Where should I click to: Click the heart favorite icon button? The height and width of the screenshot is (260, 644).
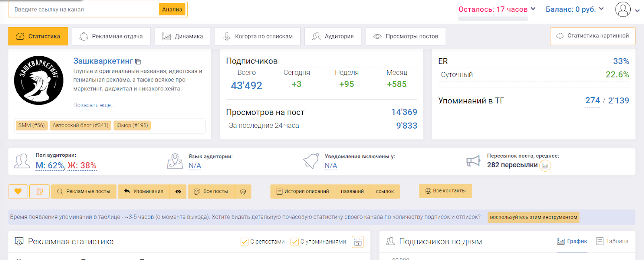[x=18, y=192]
